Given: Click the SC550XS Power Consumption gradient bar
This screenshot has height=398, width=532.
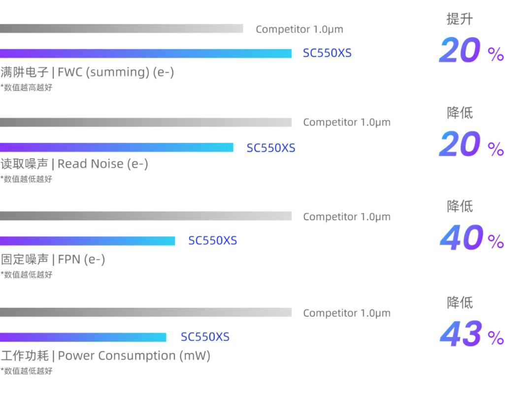Looking at the screenshot, I should point(83,337).
